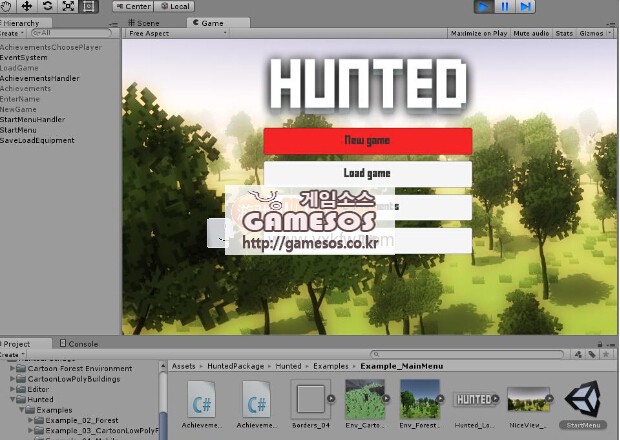Expand Example_02_Forest folder

click(x=31, y=420)
